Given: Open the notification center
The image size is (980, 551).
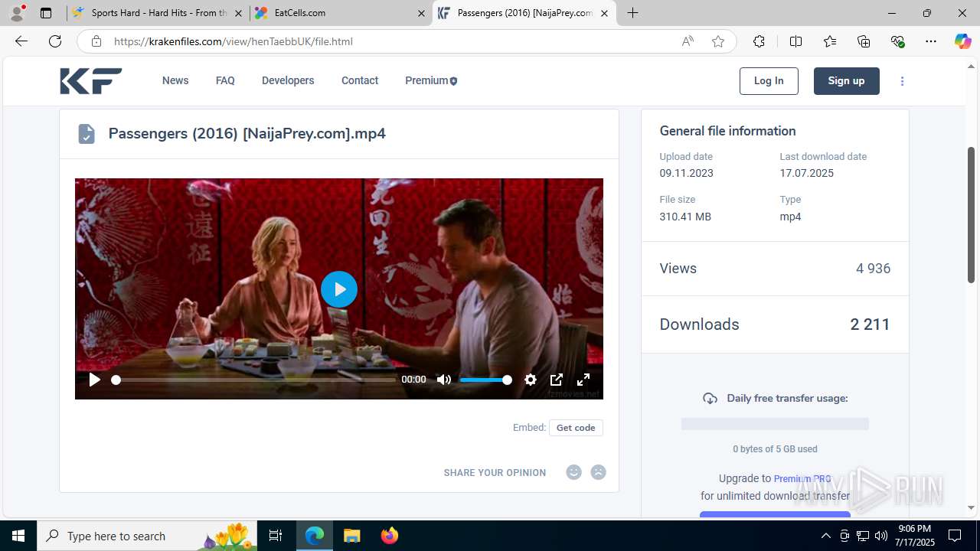Looking at the screenshot, I should point(955,536).
